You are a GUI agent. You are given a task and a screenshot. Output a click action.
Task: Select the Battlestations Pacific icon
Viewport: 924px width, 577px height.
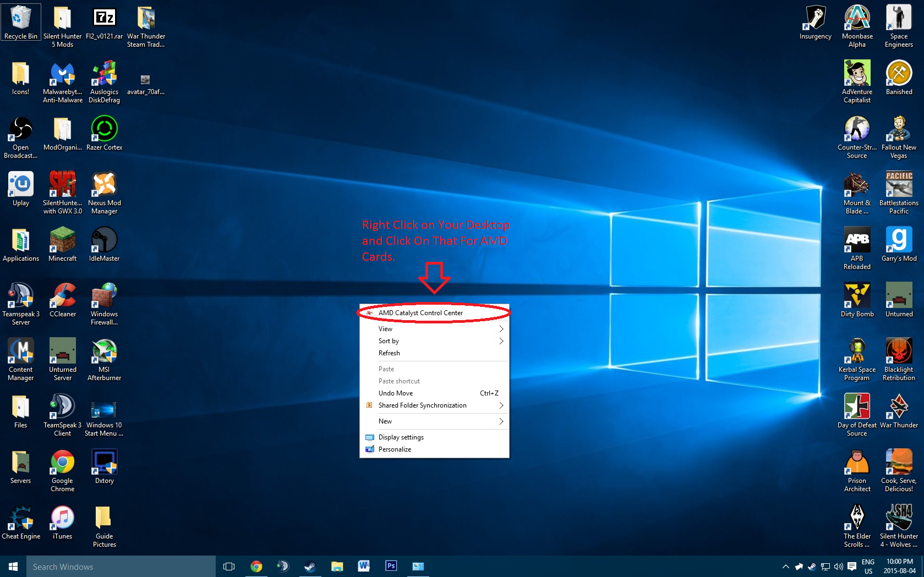(899, 193)
